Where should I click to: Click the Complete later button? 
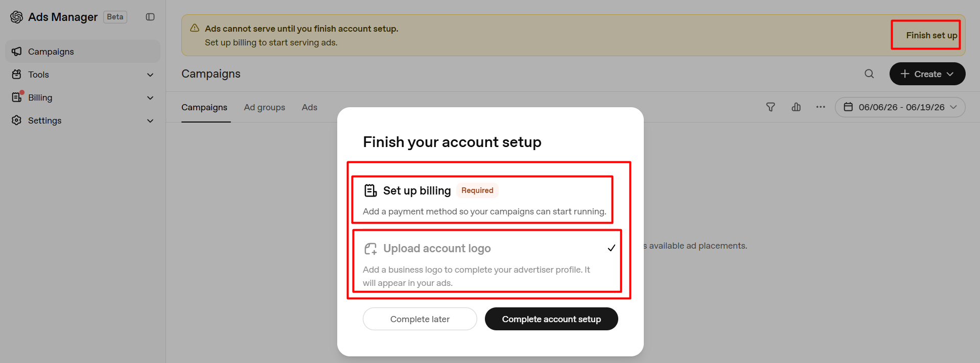[x=420, y=319]
